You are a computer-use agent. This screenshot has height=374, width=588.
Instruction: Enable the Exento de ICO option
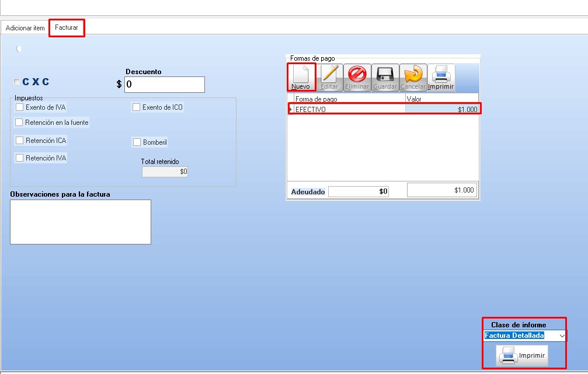click(137, 107)
